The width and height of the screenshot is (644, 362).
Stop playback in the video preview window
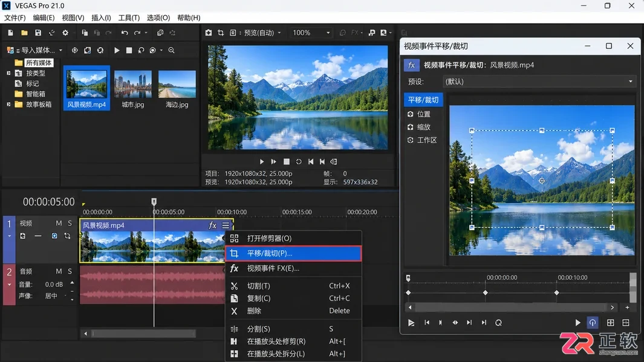287,162
